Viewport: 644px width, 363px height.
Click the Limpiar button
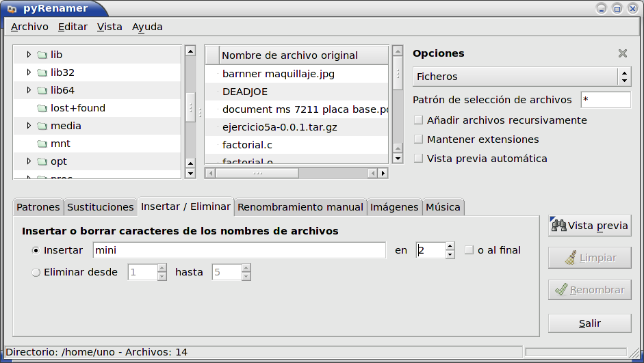(x=590, y=258)
